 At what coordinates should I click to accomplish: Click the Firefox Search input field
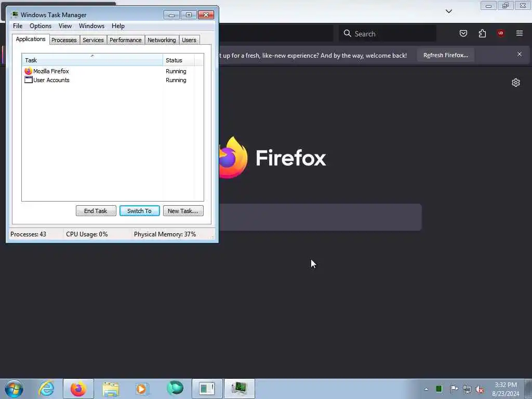pos(388,34)
